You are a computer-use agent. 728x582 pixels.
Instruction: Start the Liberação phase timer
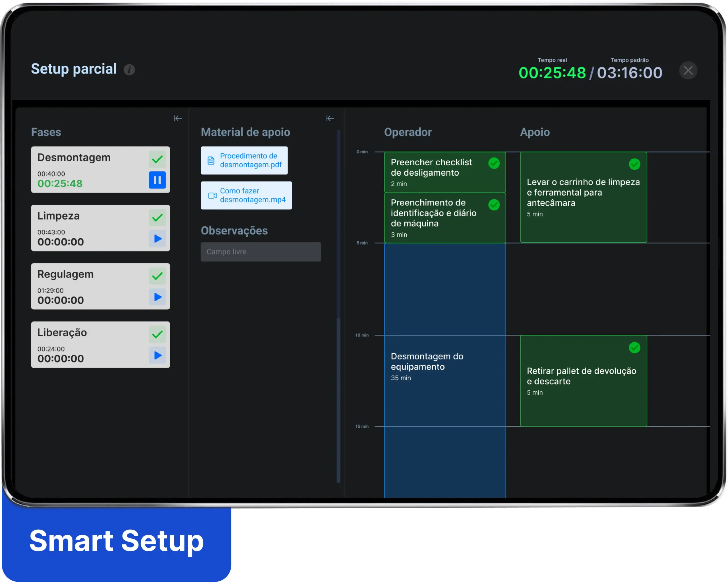pos(157,355)
